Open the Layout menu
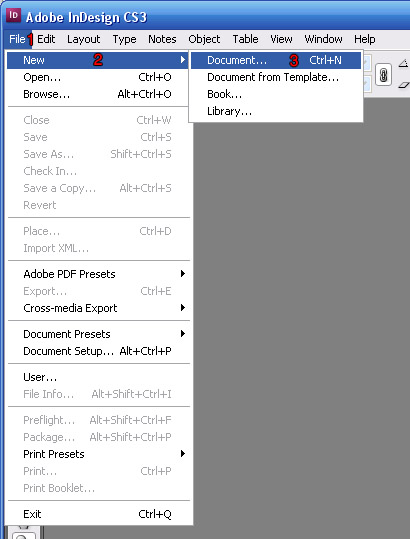410x539 pixels. [84, 39]
